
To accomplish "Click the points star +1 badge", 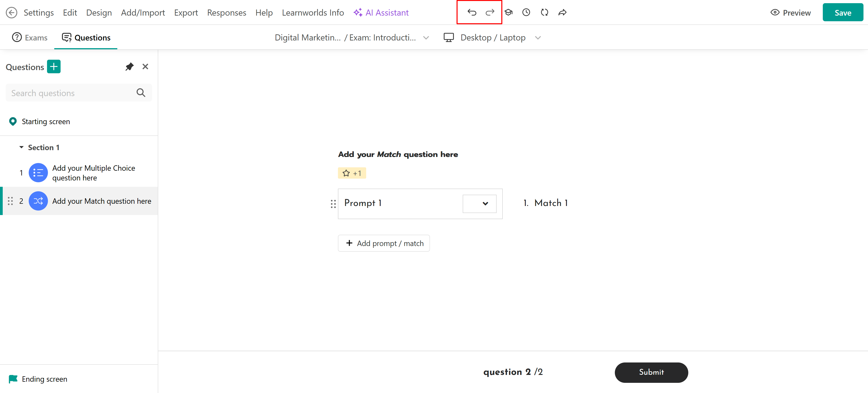I will (x=352, y=173).
